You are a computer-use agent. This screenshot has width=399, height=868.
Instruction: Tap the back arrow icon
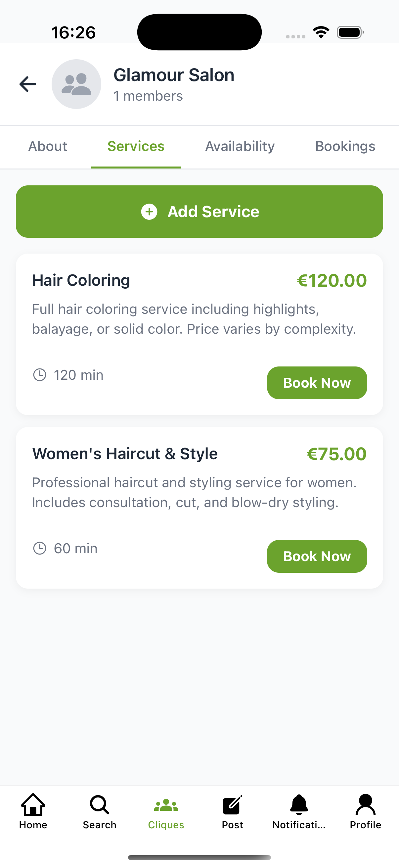(x=27, y=84)
